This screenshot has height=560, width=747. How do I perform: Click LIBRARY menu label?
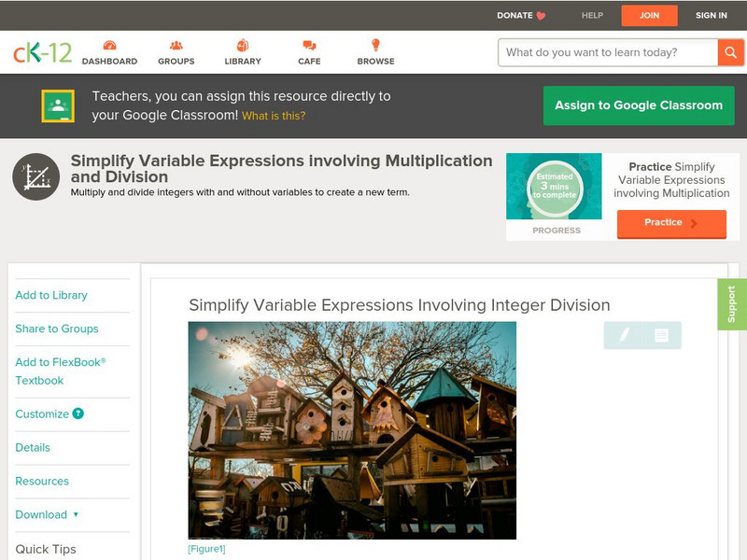(x=243, y=62)
